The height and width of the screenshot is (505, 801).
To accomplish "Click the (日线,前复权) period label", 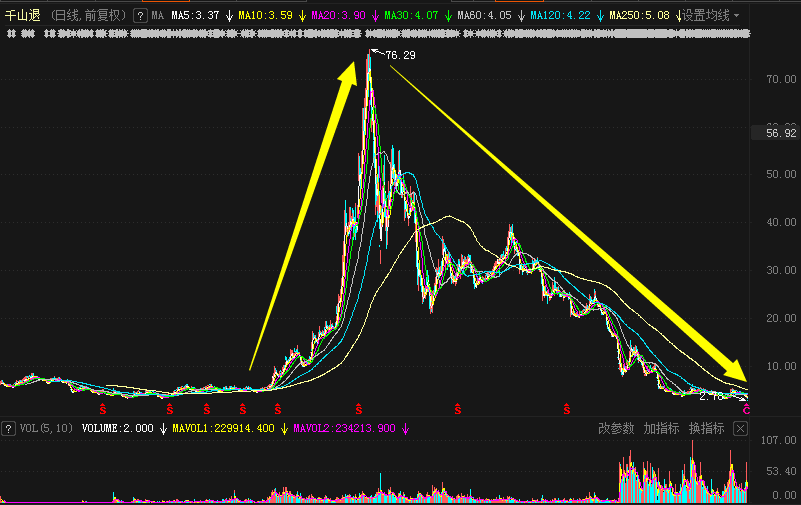I will coord(89,15).
